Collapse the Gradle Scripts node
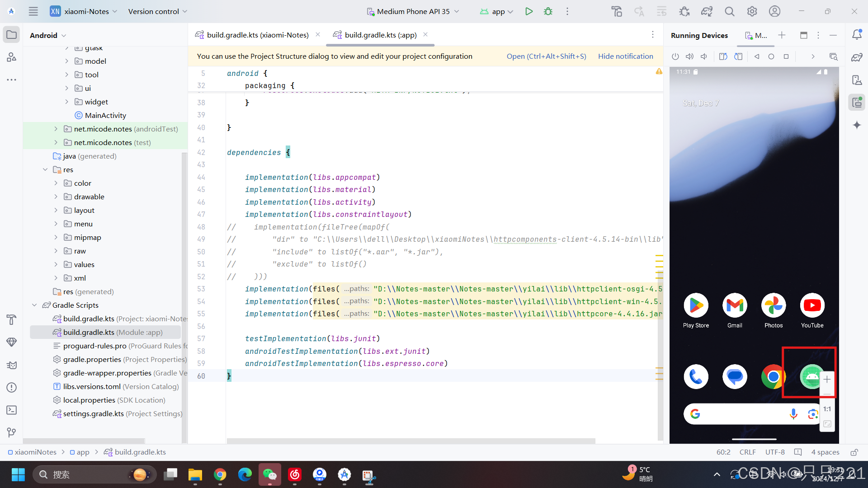 [35, 305]
